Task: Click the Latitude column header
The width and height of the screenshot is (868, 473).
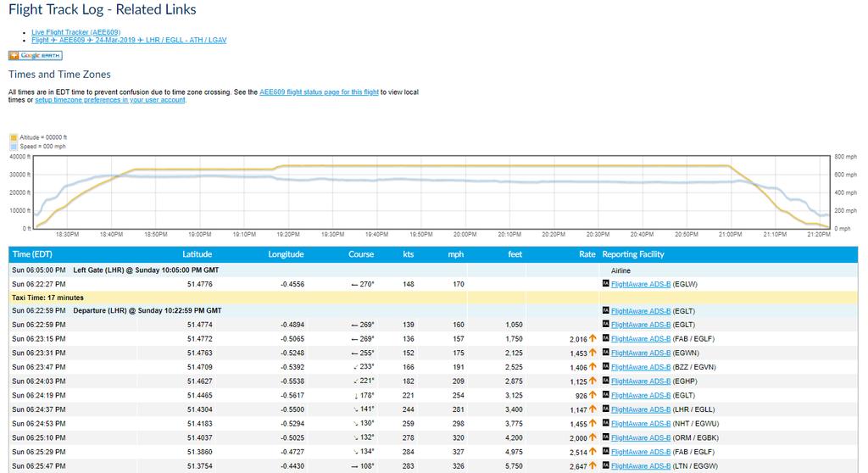Action: [197, 254]
